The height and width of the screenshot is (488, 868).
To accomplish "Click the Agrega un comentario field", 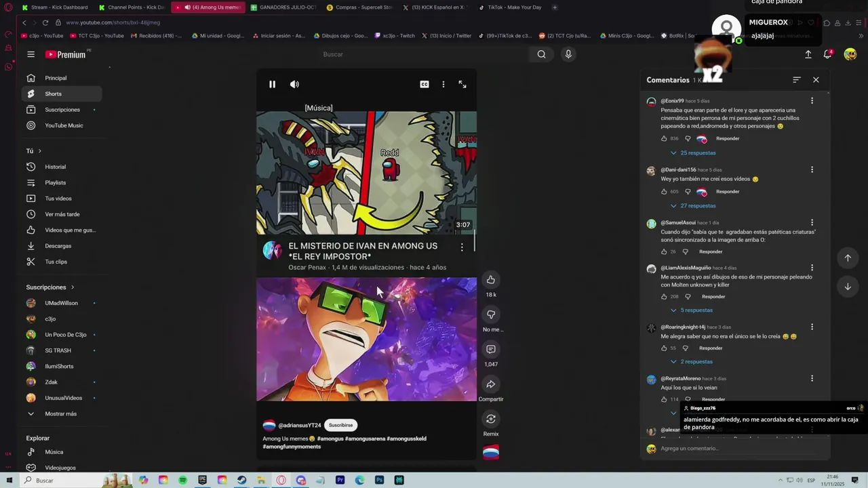I will (x=739, y=448).
